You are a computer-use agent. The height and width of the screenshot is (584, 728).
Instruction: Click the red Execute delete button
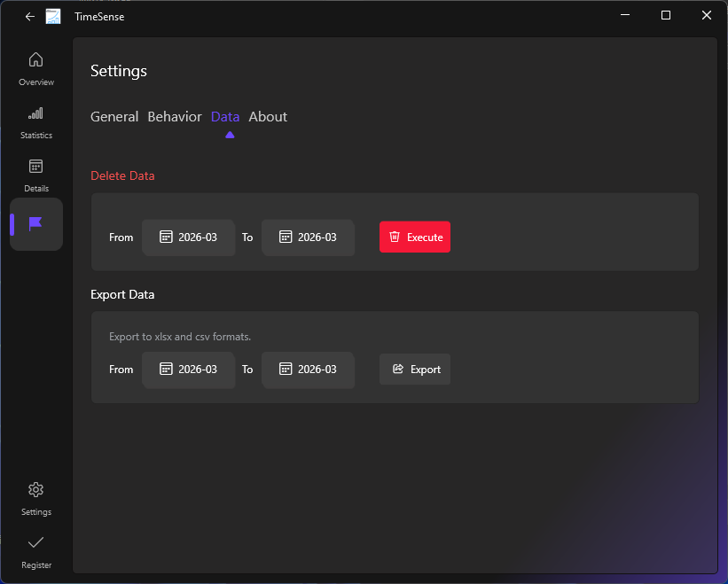[x=414, y=237]
